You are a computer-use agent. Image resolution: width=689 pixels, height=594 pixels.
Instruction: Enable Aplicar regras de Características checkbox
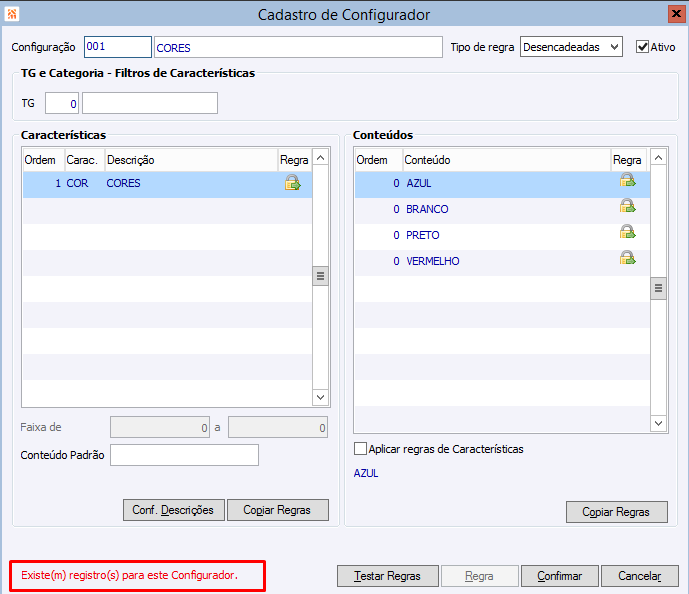click(360, 449)
